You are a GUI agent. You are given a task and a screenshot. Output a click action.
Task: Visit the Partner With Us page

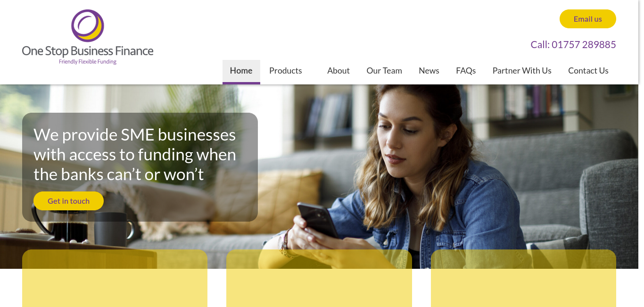pos(522,71)
